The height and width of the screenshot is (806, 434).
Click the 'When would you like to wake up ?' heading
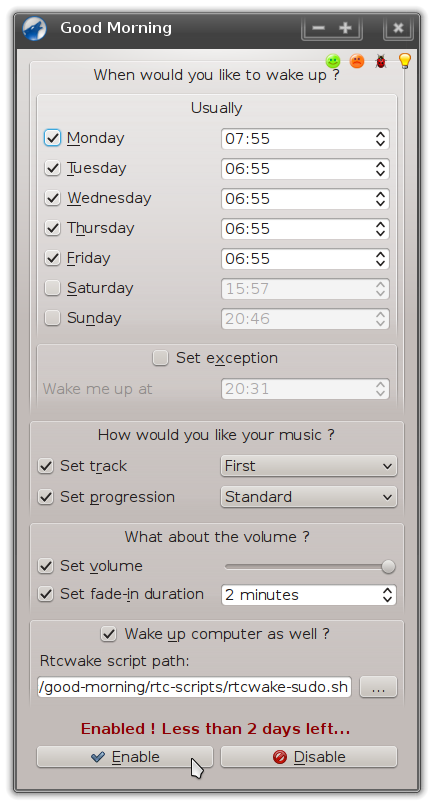216,75
